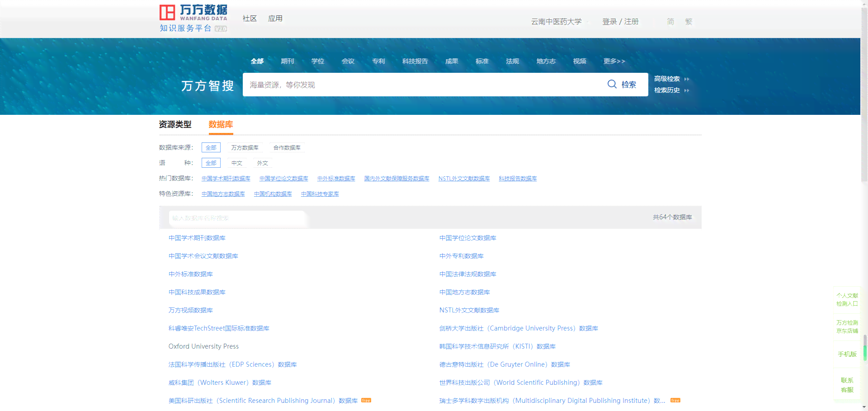Select the 标准 search tab
This screenshot has width=868, height=411.
(482, 61)
